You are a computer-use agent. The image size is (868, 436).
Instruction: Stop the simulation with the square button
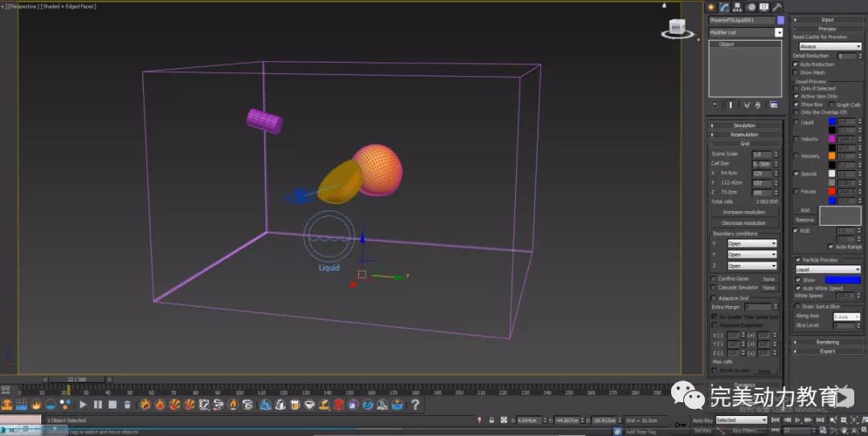click(113, 405)
